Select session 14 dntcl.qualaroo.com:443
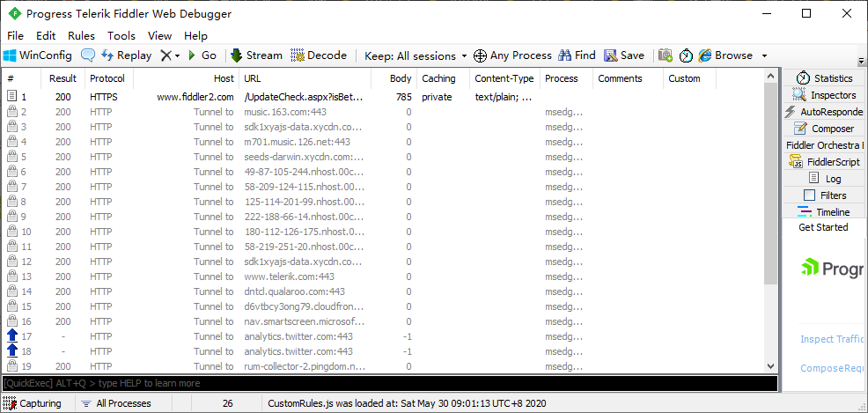The height and width of the screenshot is (413, 868). coord(295,291)
